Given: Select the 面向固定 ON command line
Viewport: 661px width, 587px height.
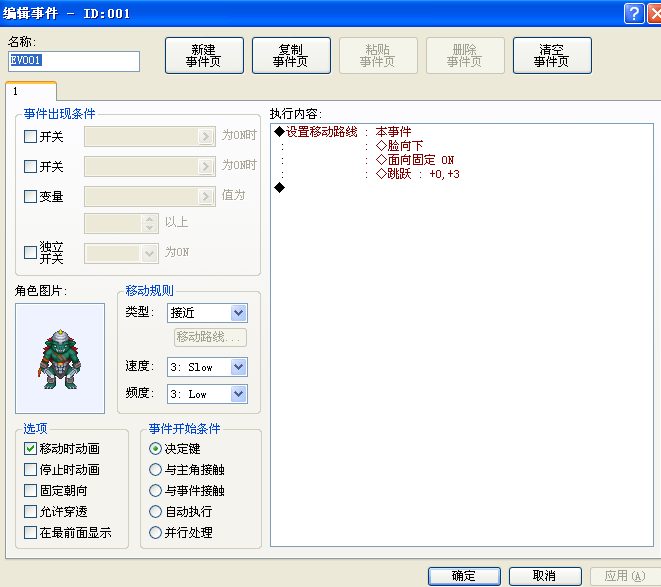Looking at the screenshot, I should 415,160.
